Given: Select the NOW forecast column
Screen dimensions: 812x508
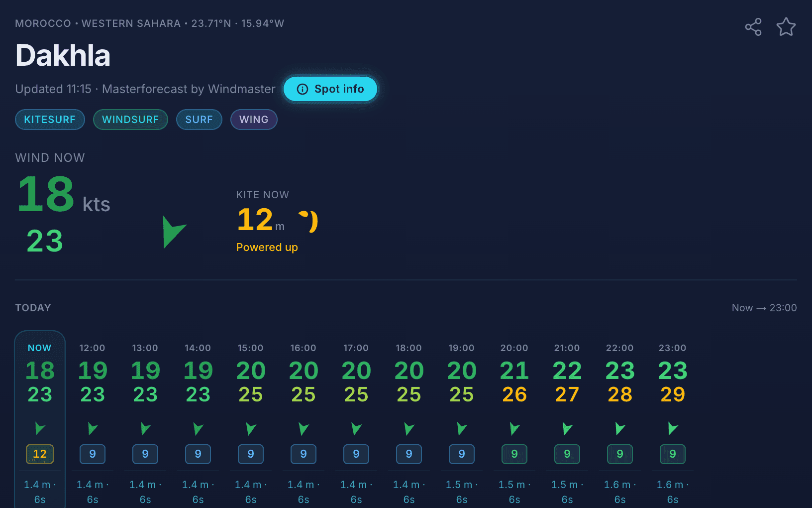Looking at the screenshot, I should tap(40, 419).
